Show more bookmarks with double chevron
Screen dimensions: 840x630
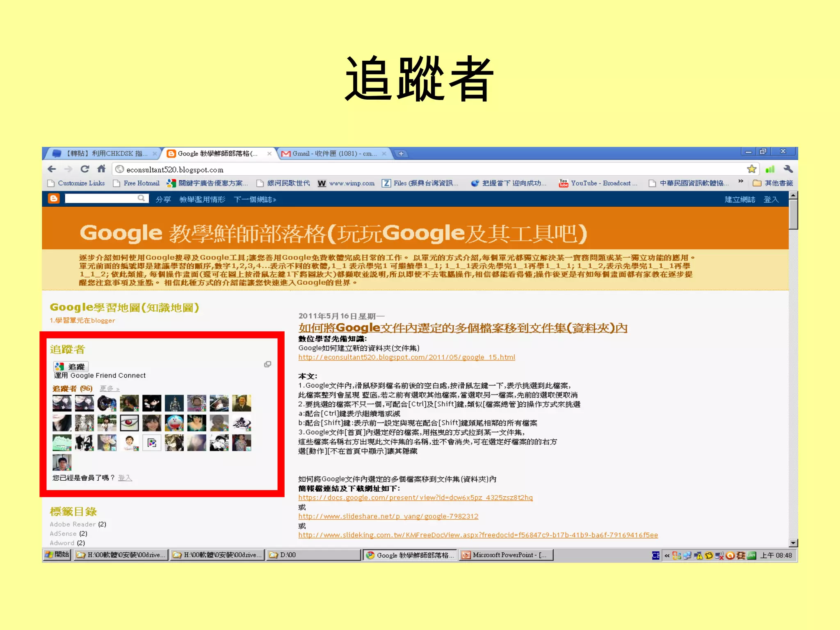click(x=741, y=181)
